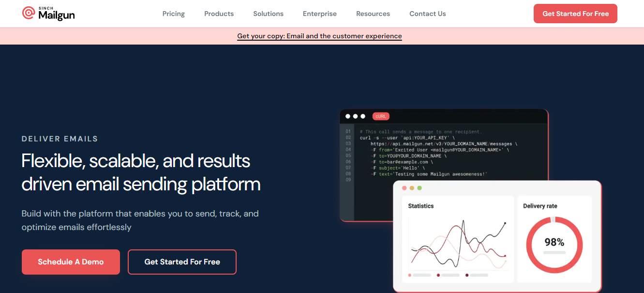The width and height of the screenshot is (644, 293).
Task: Follow the Get your copy banner link
Action: [x=319, y=36]
